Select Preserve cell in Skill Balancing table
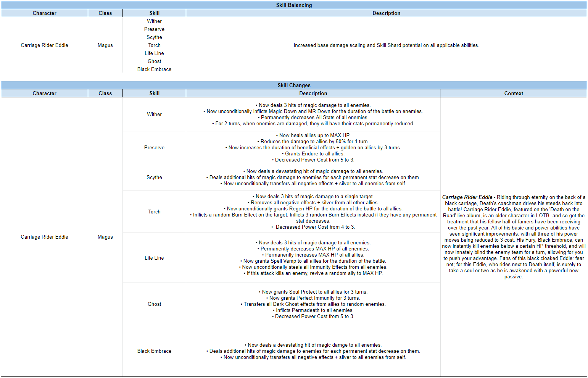 (154, 29)
